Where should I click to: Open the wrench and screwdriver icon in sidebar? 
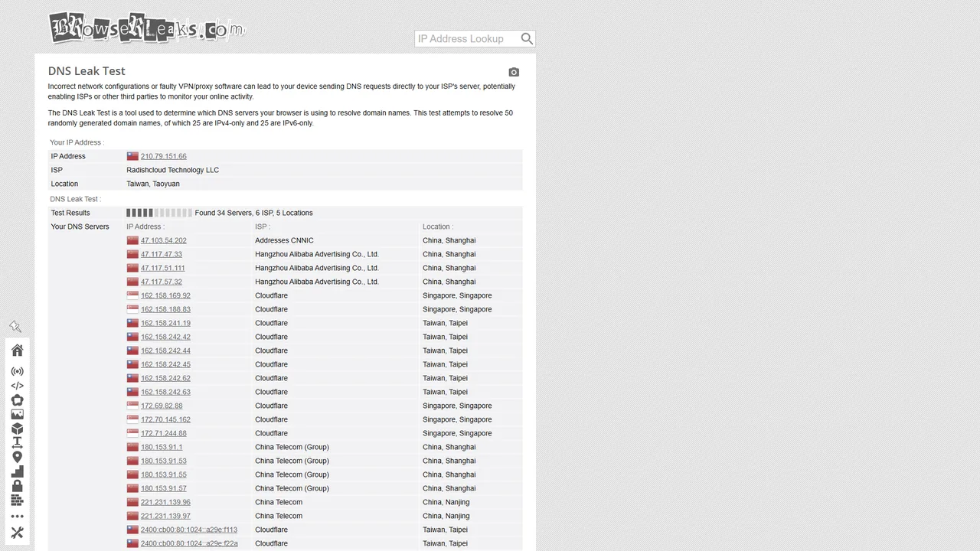pyautogui.click(x=17, y=533)
